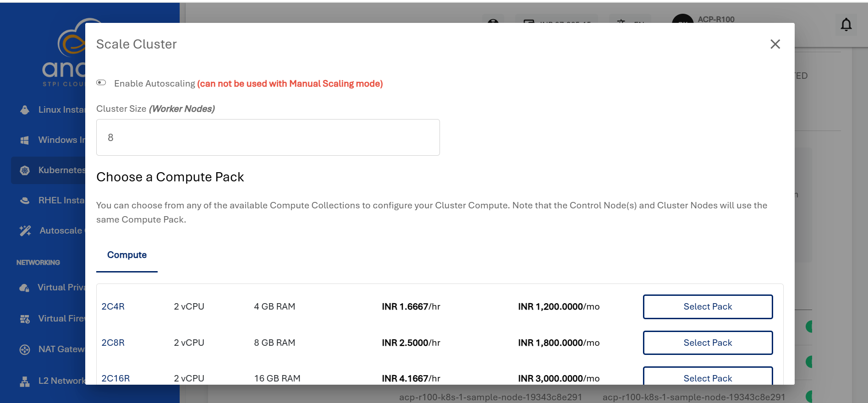
Task: Click the INR 1,800.0000/mo price
Action: pyautogui.click(x=559, y=343)
